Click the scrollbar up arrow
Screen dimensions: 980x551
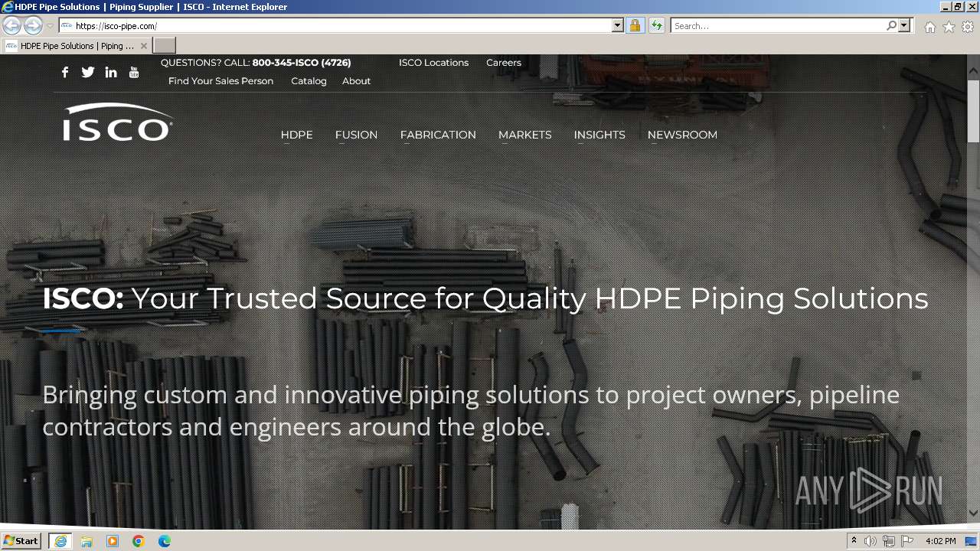973,70
